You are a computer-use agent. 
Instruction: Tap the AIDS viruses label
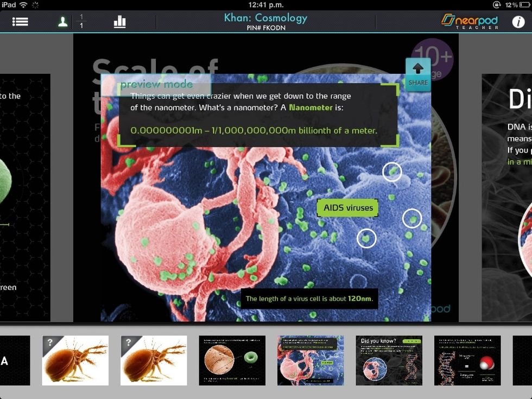coord(347,208)
